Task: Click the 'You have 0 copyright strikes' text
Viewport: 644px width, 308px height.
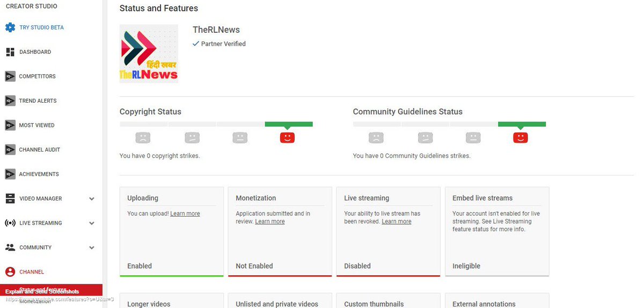Action: click(x=159, y=156)
